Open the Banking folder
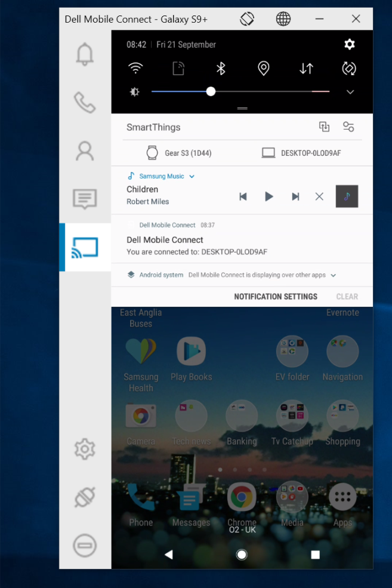 (x=242, y=416)
